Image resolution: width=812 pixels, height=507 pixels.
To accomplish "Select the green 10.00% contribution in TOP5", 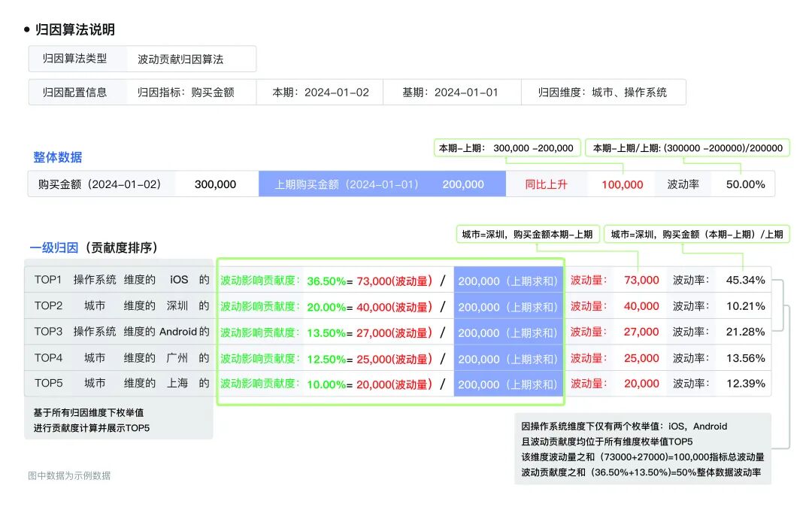I will 326,384.
